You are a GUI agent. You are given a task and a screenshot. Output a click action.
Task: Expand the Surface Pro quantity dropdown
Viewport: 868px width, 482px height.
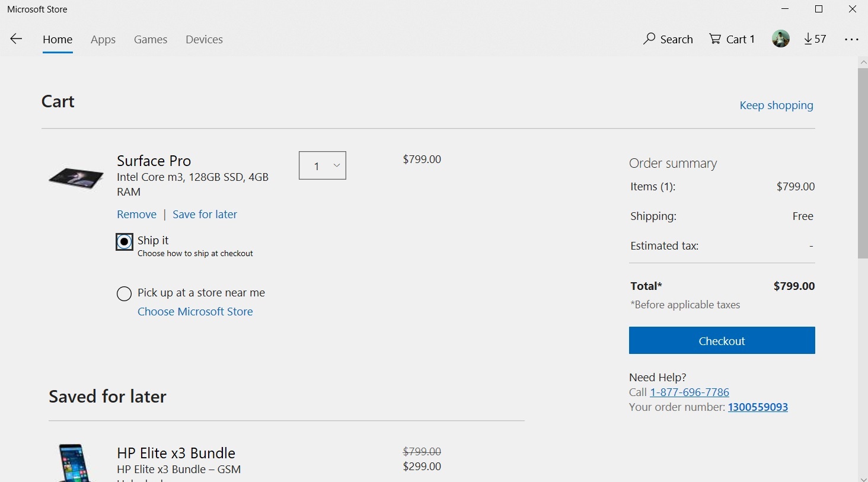322,166
